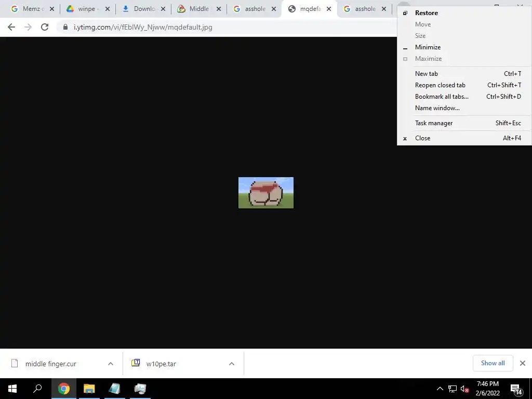Close the Middle tab
This screenshot has height=399, width=532.
(x=219, y=9)
